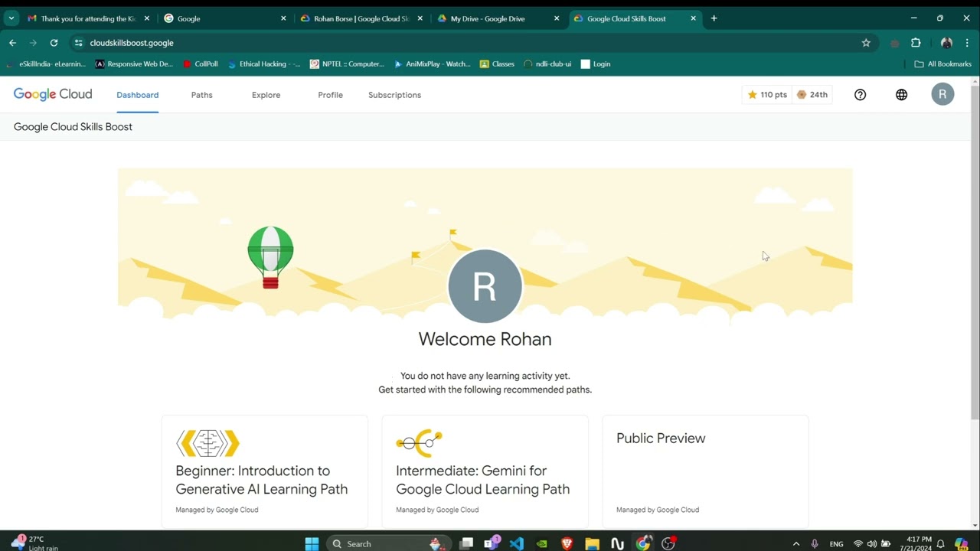Screen dimensions: 980x551
Task: Open the Login bookmark
Action: 596,64
